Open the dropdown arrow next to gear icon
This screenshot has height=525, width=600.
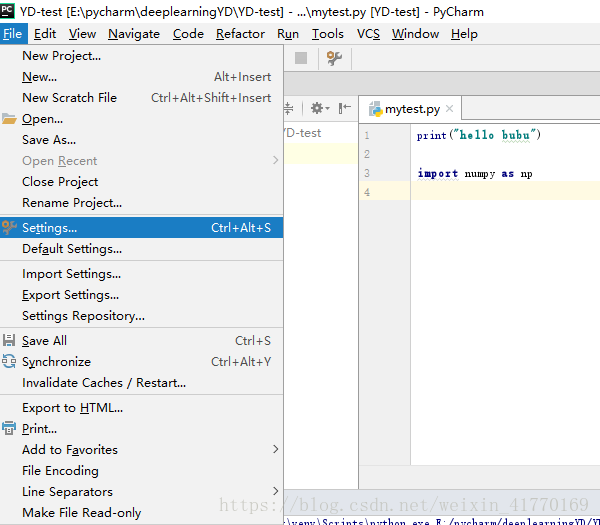tap(328, 109)
